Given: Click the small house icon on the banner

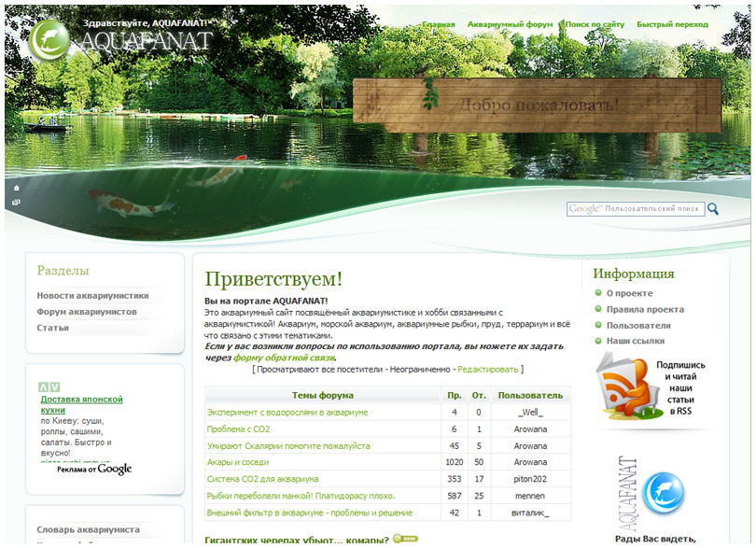Looking at the screenshot, I should click(x=17, y=188).
